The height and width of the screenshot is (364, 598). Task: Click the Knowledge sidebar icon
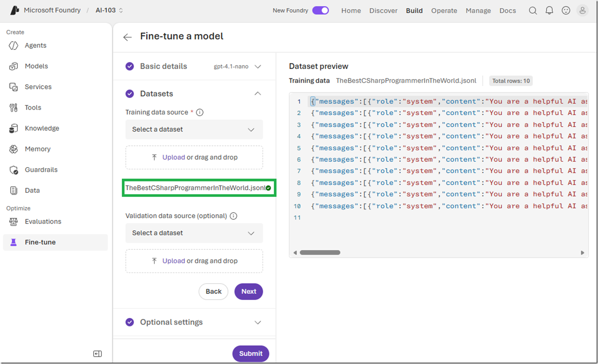point(14,128)
